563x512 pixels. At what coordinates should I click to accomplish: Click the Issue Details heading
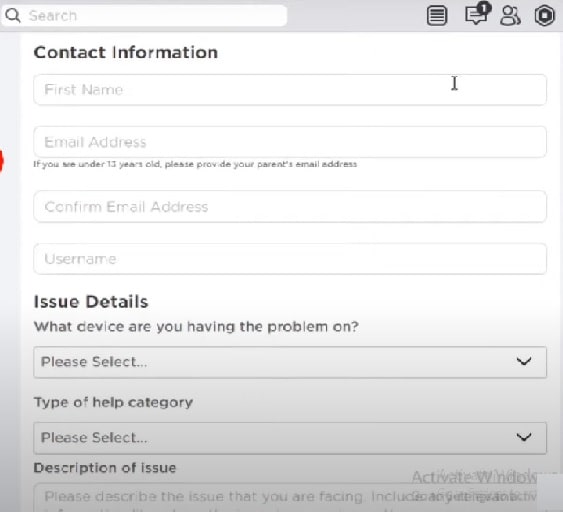click(x=91, y=302)
